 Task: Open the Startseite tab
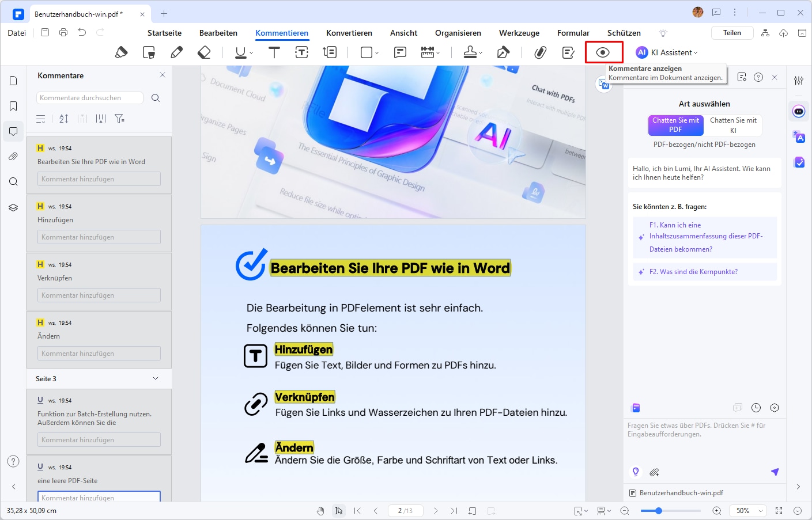pos(164,33)
